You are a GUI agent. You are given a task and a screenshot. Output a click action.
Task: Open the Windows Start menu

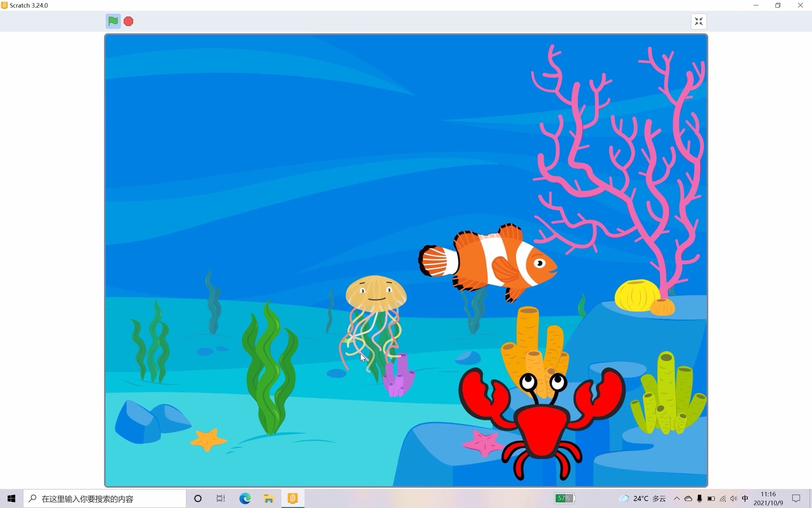pos(11,498)
